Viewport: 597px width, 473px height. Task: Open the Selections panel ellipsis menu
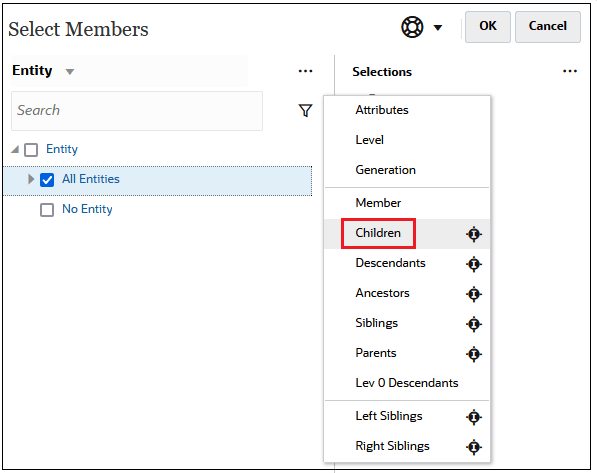coord(570,71)
